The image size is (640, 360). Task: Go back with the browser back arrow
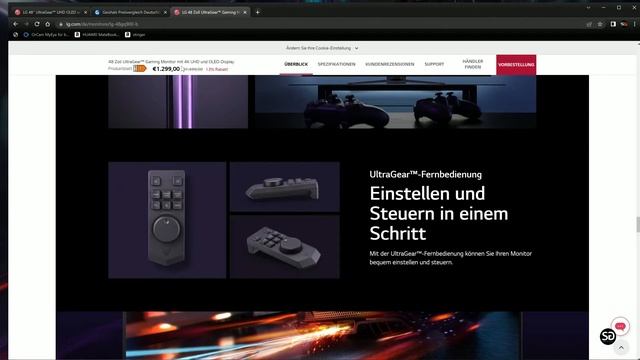click(16, 24)
